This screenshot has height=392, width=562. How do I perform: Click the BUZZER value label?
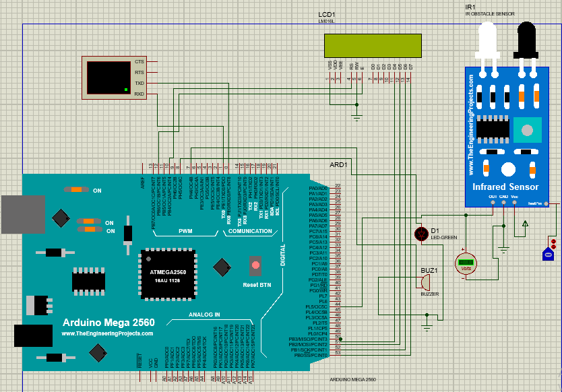[x=430, y=294]
